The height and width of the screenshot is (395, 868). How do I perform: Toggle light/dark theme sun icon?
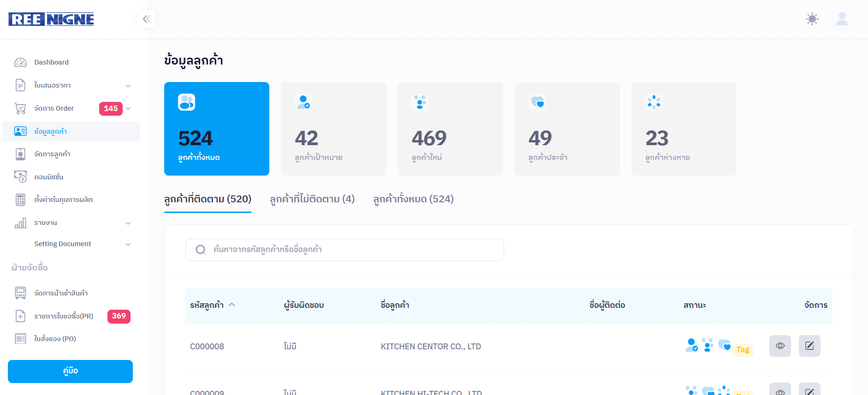click(x=812, y=19)
